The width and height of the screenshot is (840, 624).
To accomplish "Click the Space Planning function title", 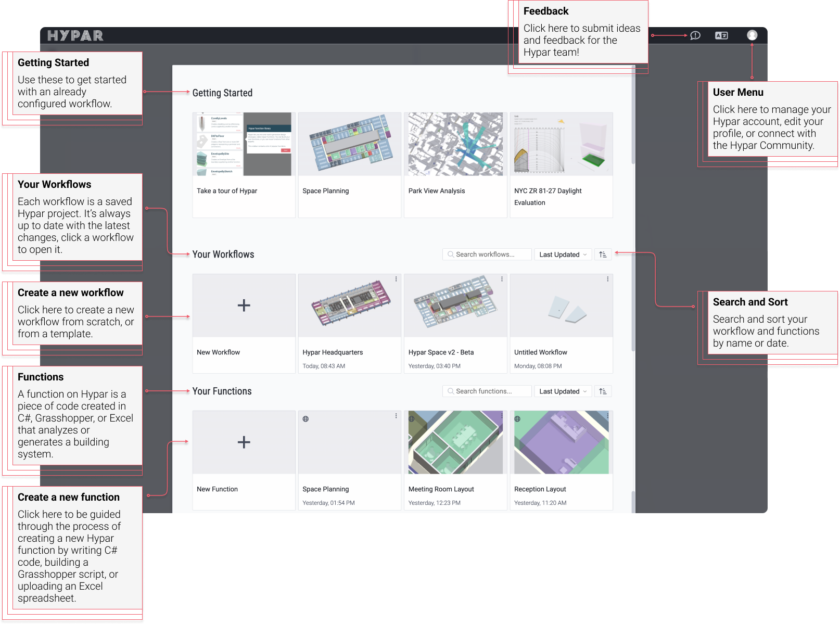I will click(x=326, y=489).
